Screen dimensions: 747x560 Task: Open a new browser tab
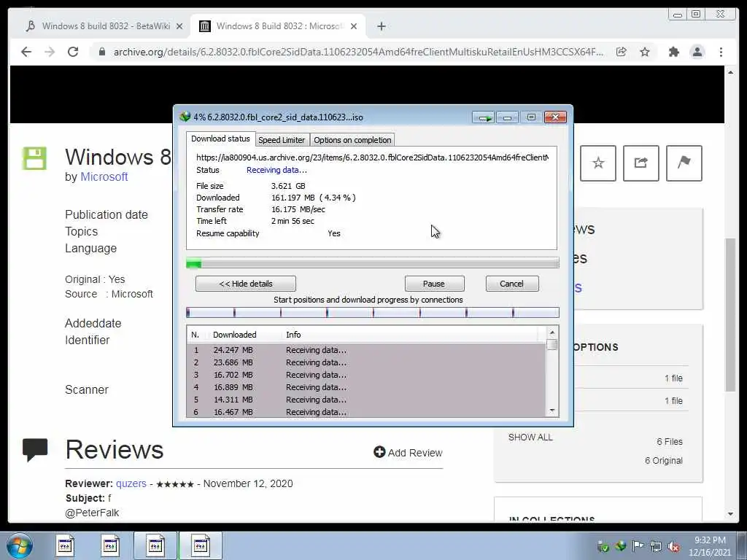tap(381, 26)
